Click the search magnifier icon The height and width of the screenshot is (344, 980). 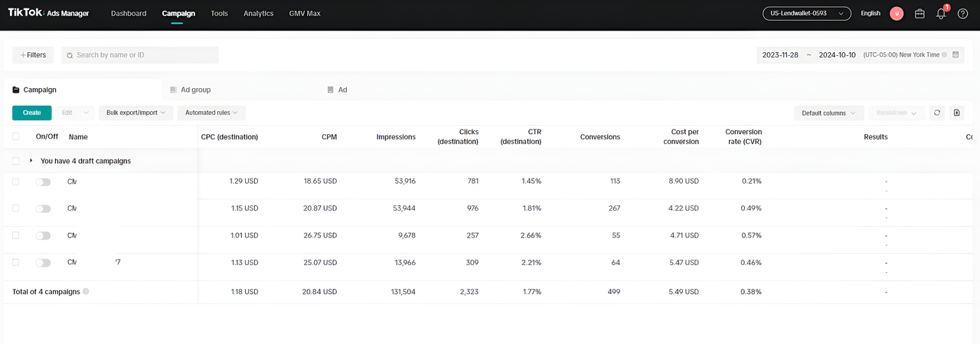click(70, 55)
